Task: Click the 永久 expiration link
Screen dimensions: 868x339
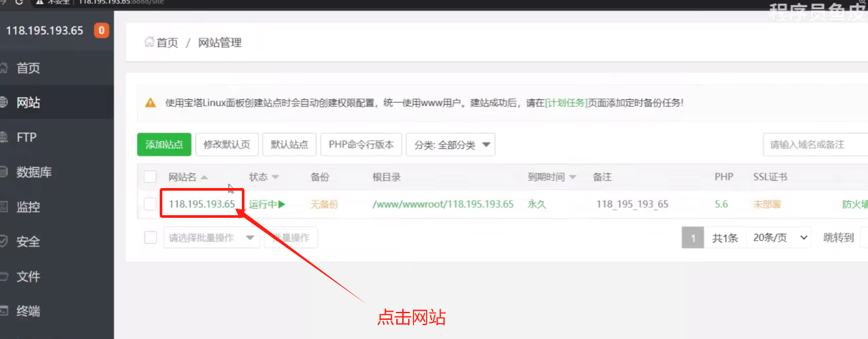Action: pos(537,204)
